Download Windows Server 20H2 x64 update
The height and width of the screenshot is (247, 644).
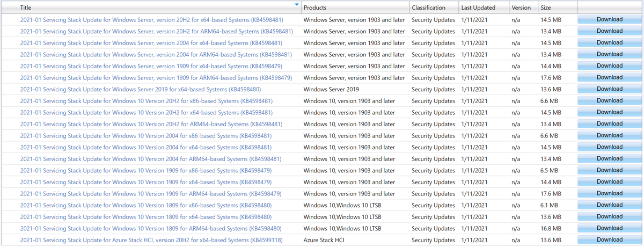click(x=610, y=19)
